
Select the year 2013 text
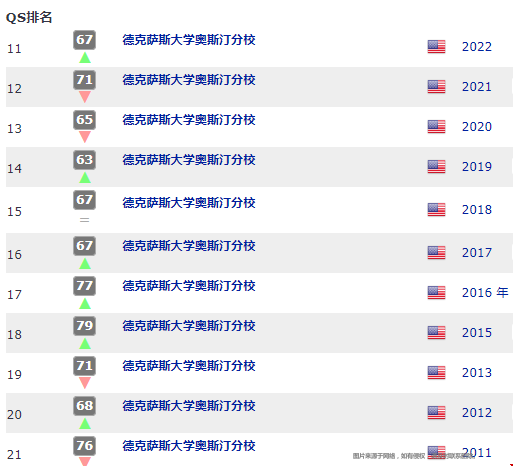click(x=477, y=373)
